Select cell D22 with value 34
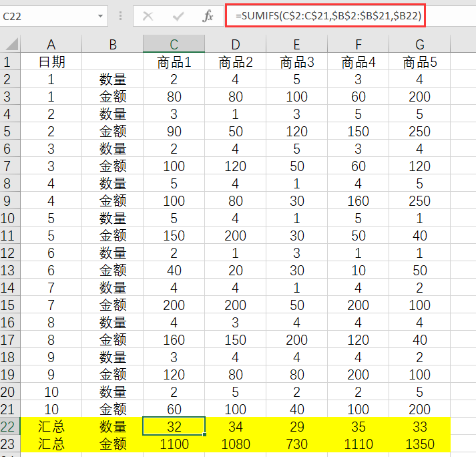476x457 pixels. (x=236, y=427)
